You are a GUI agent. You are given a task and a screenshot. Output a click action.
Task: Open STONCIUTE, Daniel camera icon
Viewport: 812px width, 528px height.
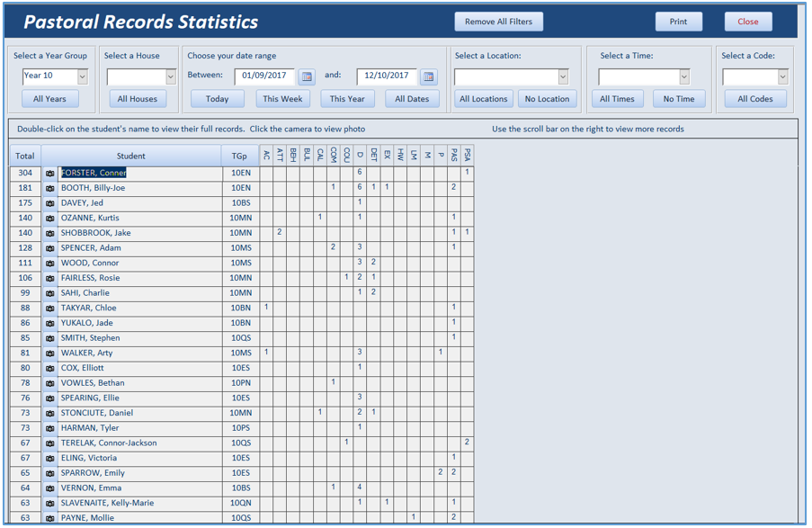(x=49, y=414)
